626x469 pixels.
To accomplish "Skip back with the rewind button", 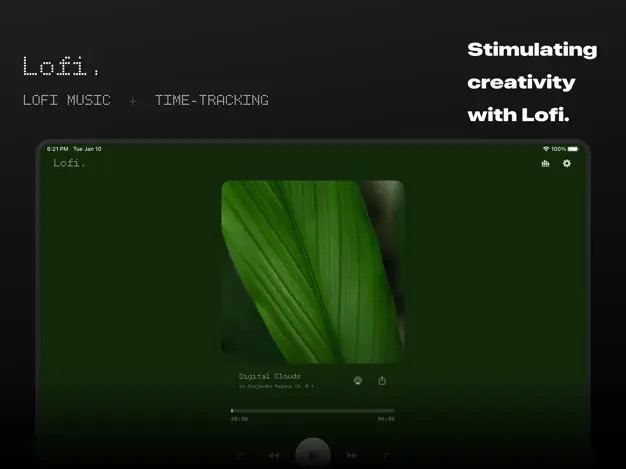I will [x=274, y=455].
